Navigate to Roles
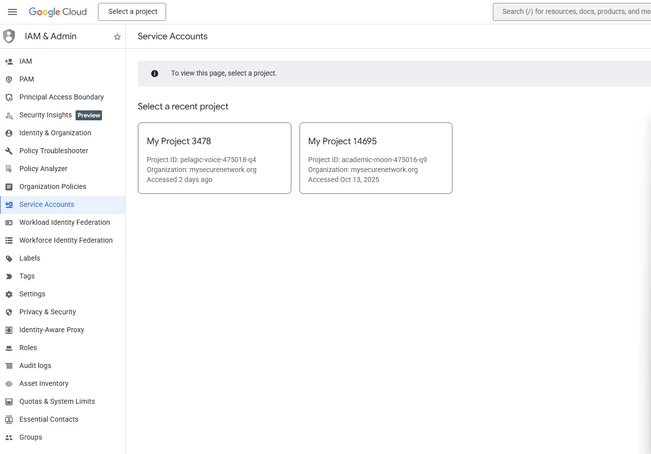 (x=63, y=348)
